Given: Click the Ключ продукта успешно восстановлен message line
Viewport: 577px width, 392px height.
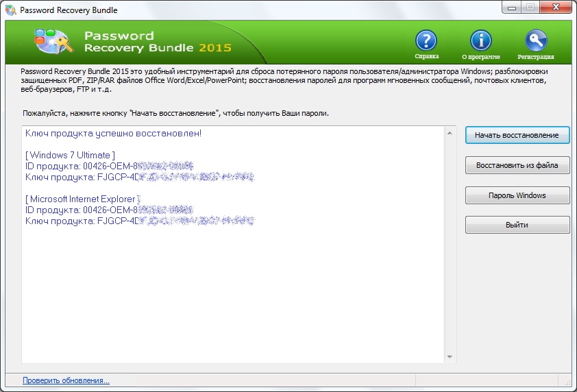Looking at the screenshot, I should point(113,133).
